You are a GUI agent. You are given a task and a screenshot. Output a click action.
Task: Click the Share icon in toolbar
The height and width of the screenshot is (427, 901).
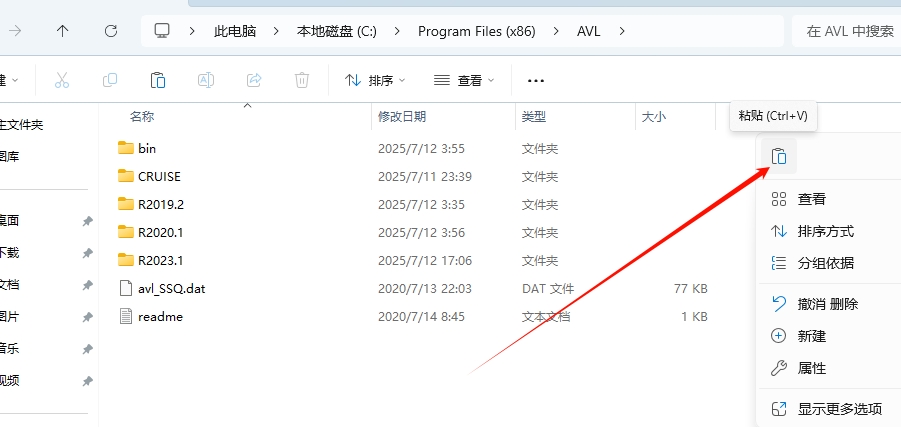[x=254, y=80]
